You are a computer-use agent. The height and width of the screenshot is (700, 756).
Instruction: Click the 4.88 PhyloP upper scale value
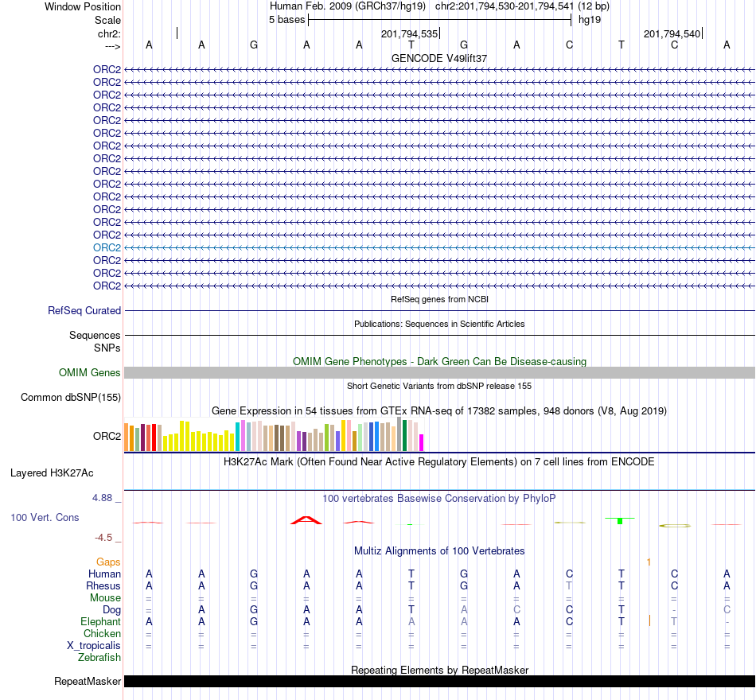[102, 498]
